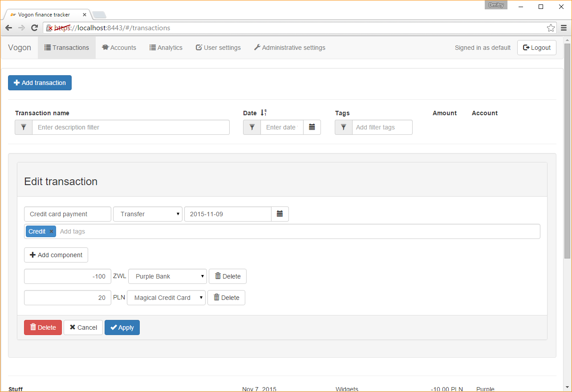Click the Date filter funnel icon

252,127
